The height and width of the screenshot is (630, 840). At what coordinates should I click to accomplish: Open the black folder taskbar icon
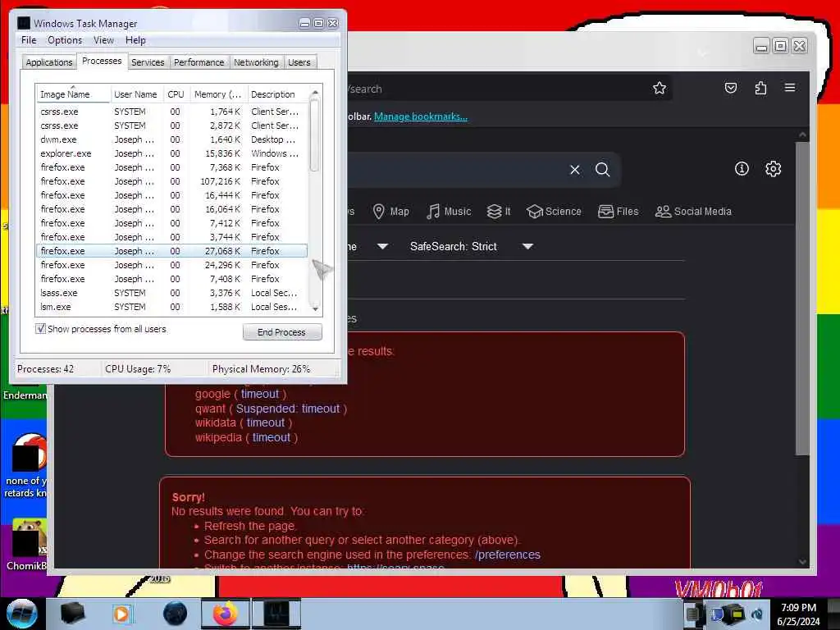pyautogui.click(x=73, y=614)
